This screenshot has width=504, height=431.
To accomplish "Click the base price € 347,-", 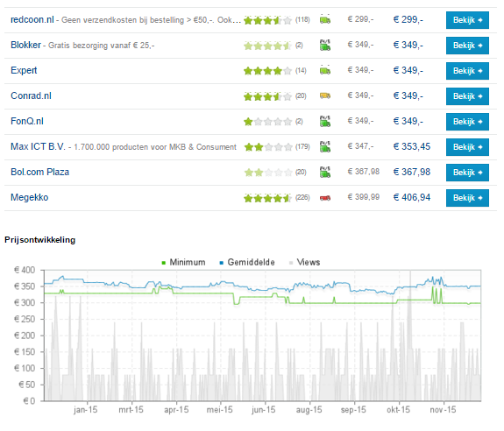I will (360, 146).
